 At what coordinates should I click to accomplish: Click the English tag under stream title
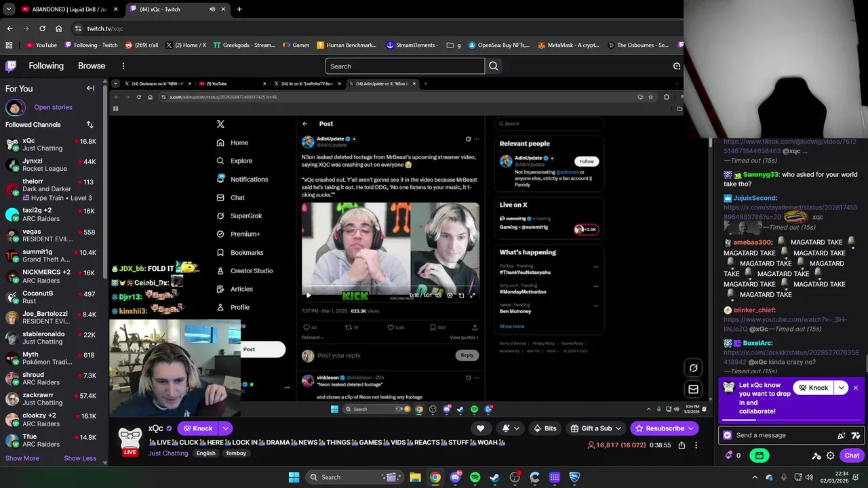click(205, 453)
